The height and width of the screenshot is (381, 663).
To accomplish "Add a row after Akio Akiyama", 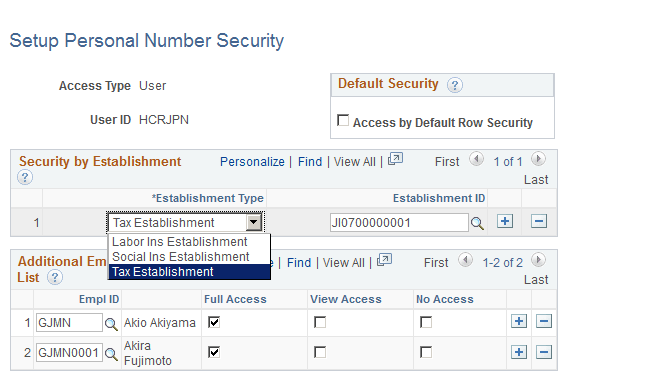I will (519, 321).
